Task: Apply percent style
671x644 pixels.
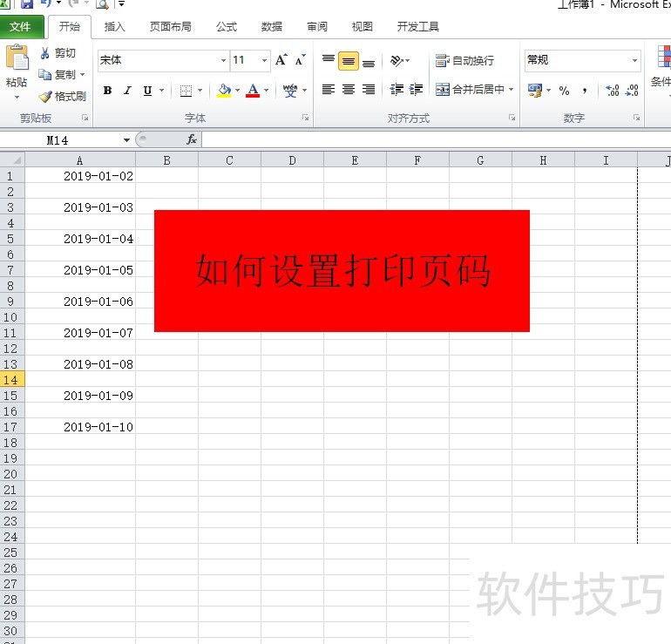Action: point(564,91)
